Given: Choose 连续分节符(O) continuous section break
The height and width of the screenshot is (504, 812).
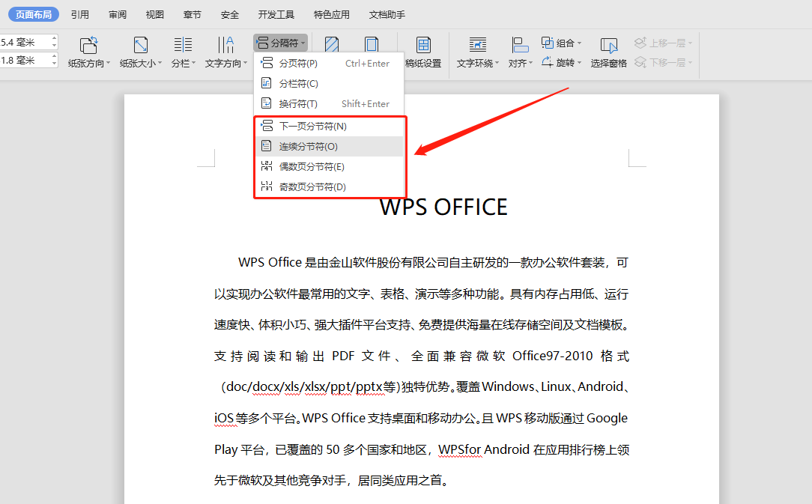Looking at the screenshot, I should point(330,146).
